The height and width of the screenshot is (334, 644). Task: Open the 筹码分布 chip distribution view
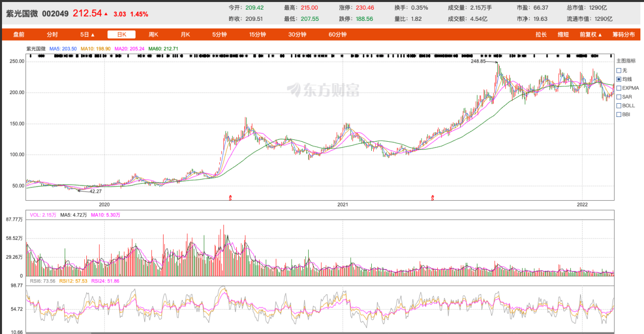(x=624, y=35)
